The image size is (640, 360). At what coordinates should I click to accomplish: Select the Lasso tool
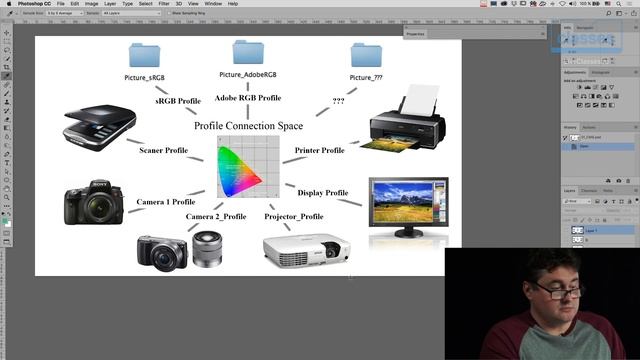7,50
